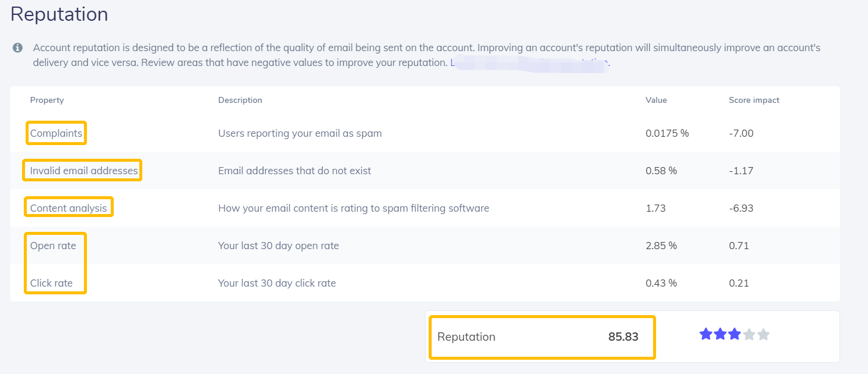The width and height of the screenshot is (868, 374).
Task: Select the third filled reputation star
Action: tap(735, 334)
